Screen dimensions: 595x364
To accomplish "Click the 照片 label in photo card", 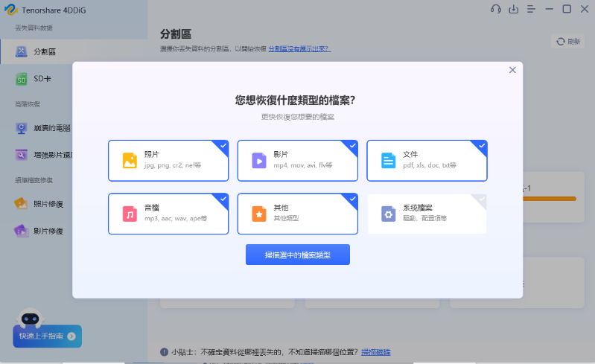I will pyautogui.click(x=152, y=154).
